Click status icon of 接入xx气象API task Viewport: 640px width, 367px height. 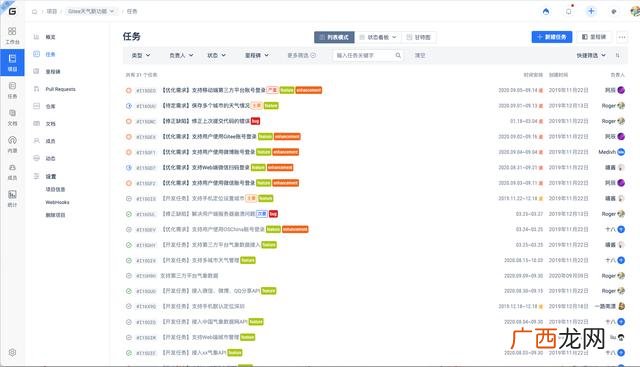pos(129,353)
